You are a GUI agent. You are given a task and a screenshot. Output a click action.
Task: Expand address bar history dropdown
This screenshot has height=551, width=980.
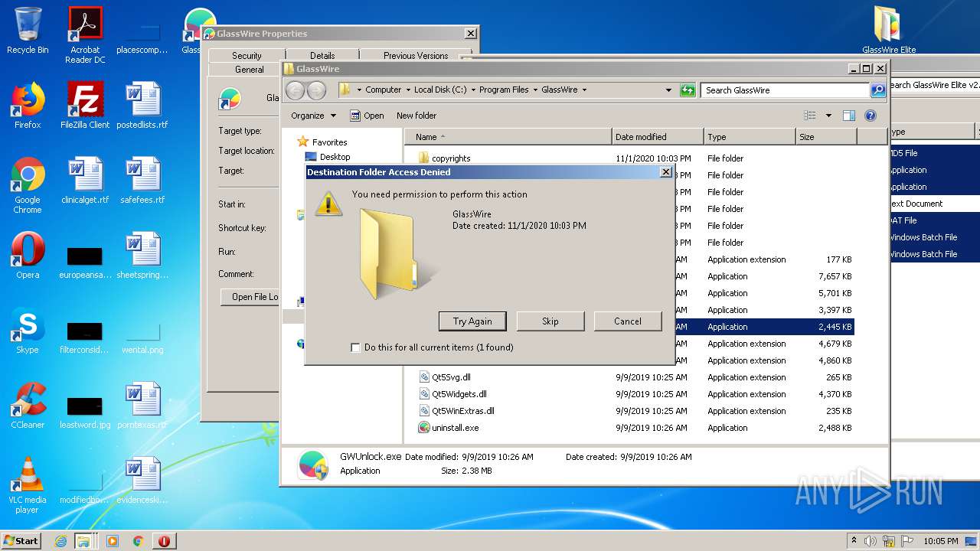(x=668, y=90)
